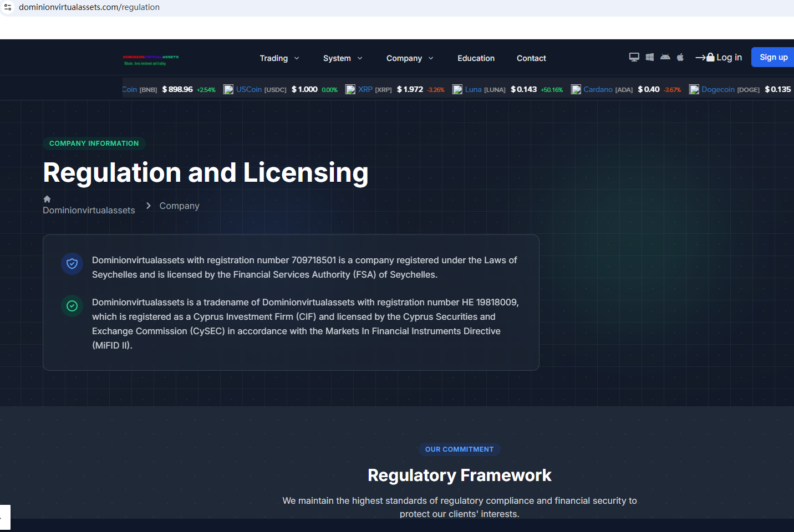Click the home icon in breadcrumb
This screenshot has height=532, width=794.
point(47,199)
